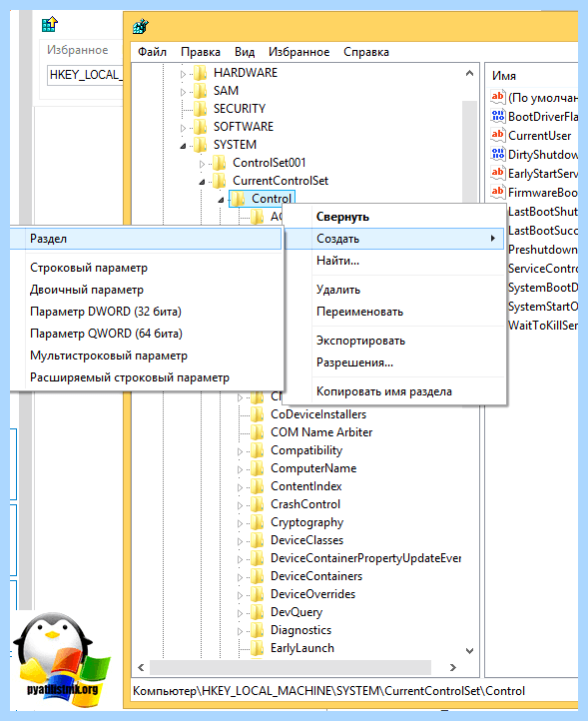Click the CoDeviceInstallers folder icon
The height and width of the screenshot is (721, 588).
257,414
